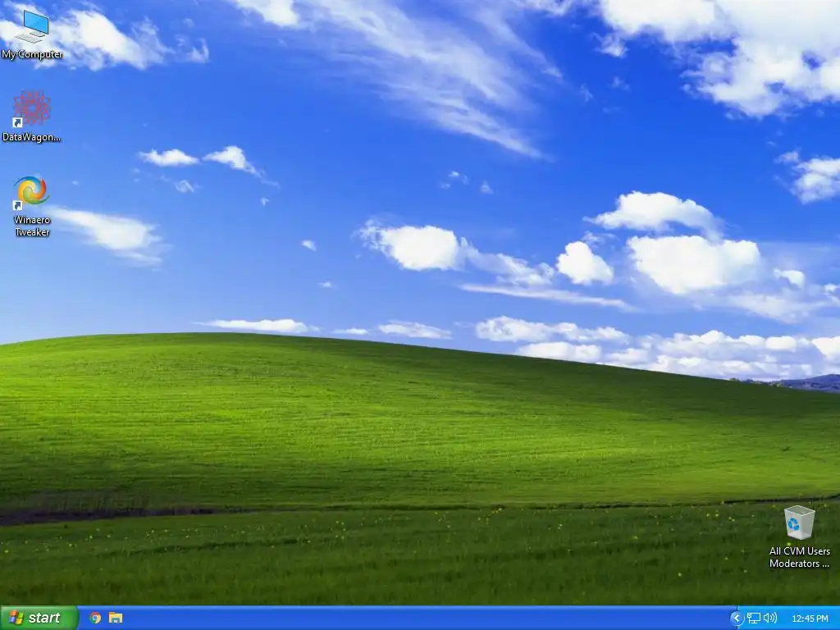840x630 pixels.
Task: Open File Explorer from quick launch
Action: click(116, 618)
